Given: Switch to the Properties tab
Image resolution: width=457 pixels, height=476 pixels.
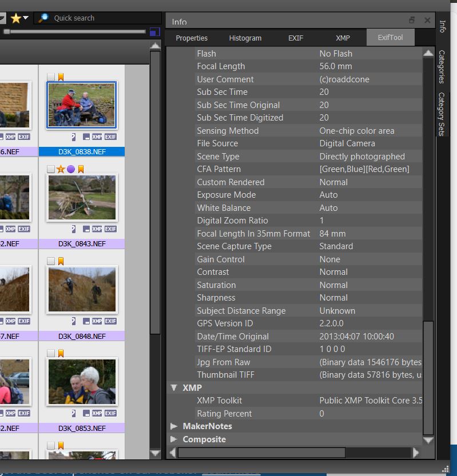Looking at the screenshot, I should click(192, 38).
